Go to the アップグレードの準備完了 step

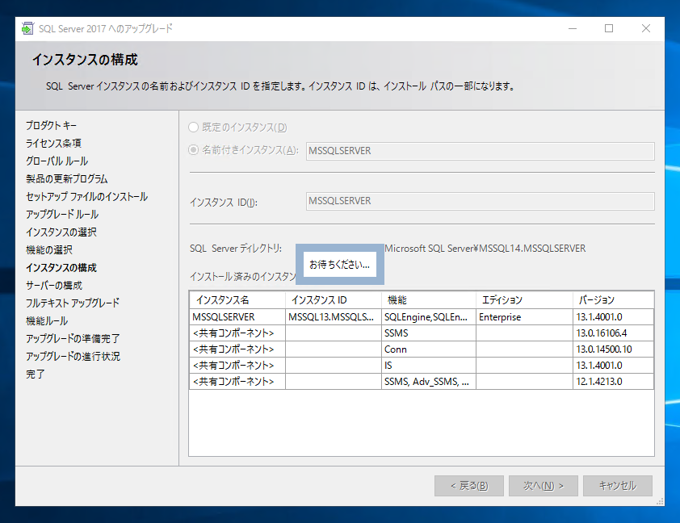(x=73, y=338)
